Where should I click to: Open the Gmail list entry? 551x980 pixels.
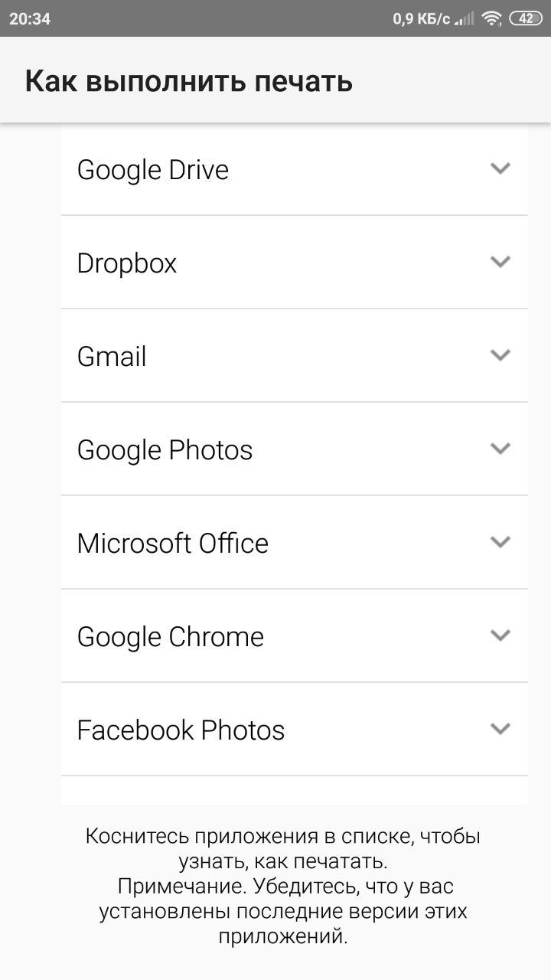point(295,356)
